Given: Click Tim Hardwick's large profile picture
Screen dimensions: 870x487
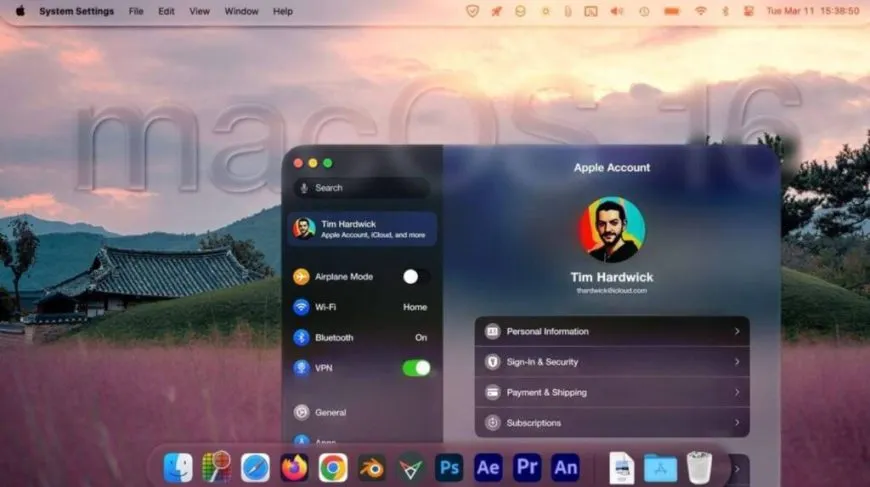Looking at the screenshot, I should pos(612,229).
